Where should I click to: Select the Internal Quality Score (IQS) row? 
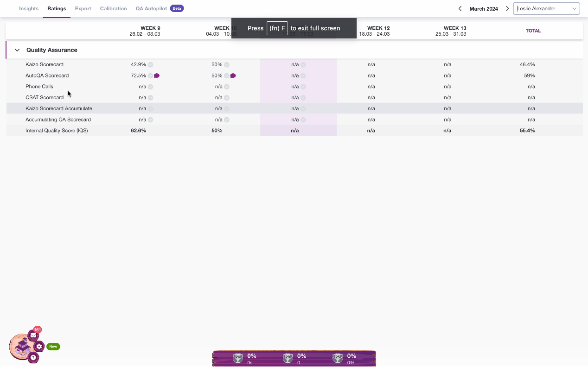[x=294, y=131]
